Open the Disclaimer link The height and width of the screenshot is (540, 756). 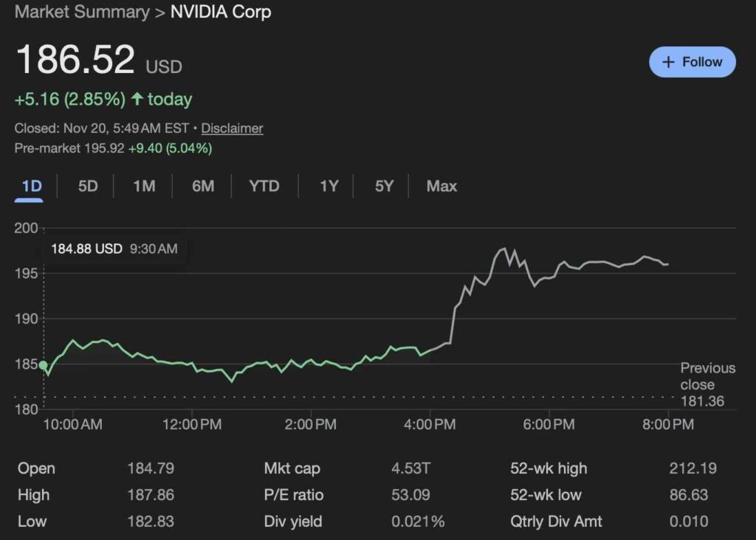[231, 128]
